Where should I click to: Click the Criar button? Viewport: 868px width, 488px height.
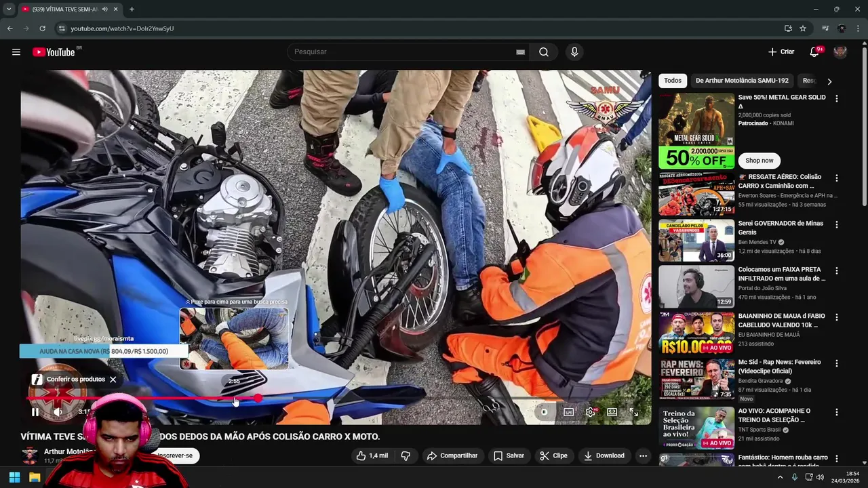coord(781,52)
